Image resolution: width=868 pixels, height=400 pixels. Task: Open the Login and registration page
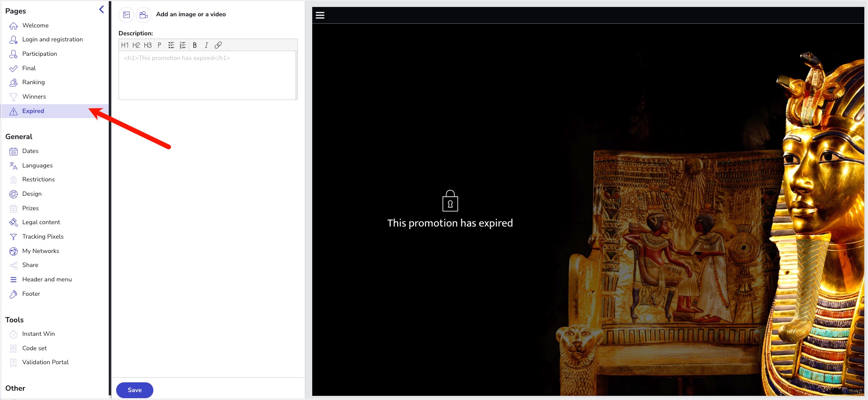click(53, 40)
